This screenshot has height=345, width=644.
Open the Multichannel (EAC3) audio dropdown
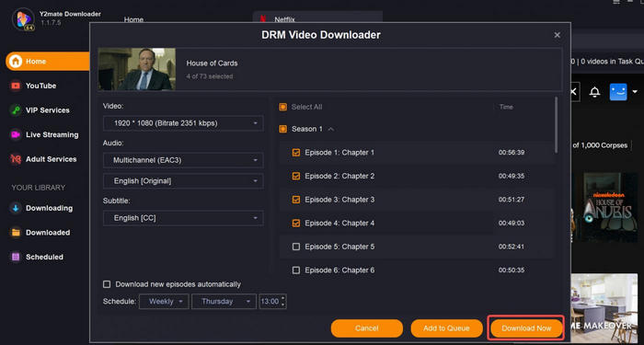point(183,160)
